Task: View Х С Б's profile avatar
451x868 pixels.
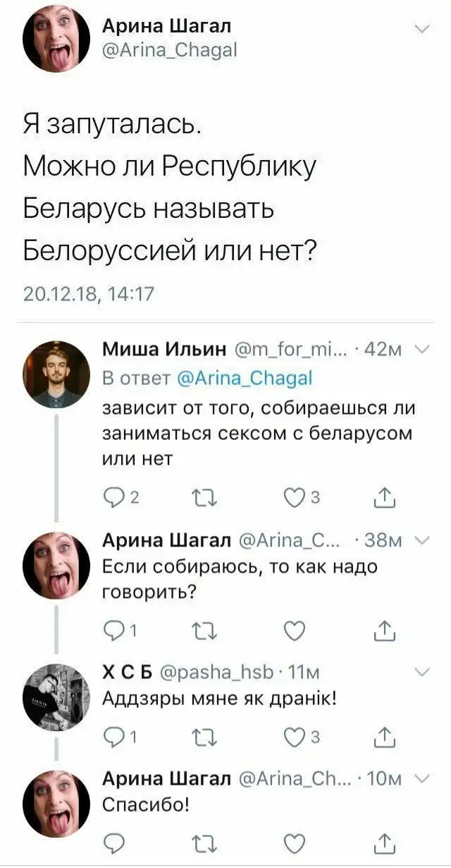Action: pos(57,696)
